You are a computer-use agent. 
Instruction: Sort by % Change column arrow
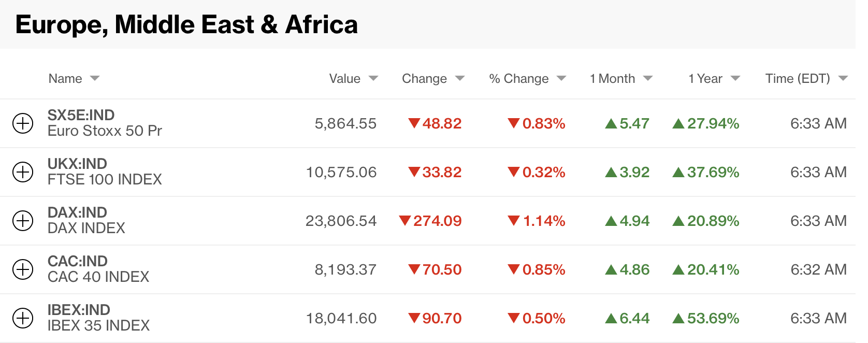561,79
